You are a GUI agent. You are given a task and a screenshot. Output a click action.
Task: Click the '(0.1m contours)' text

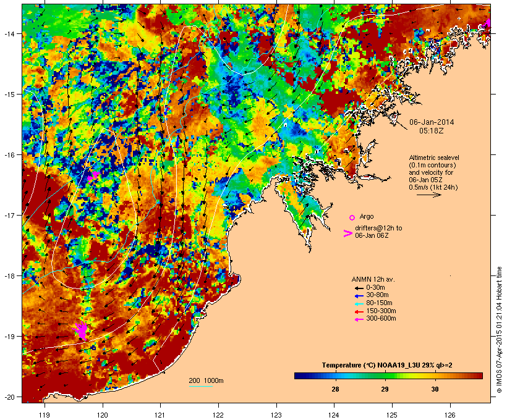pyautogui.click(x=432, y=165)
